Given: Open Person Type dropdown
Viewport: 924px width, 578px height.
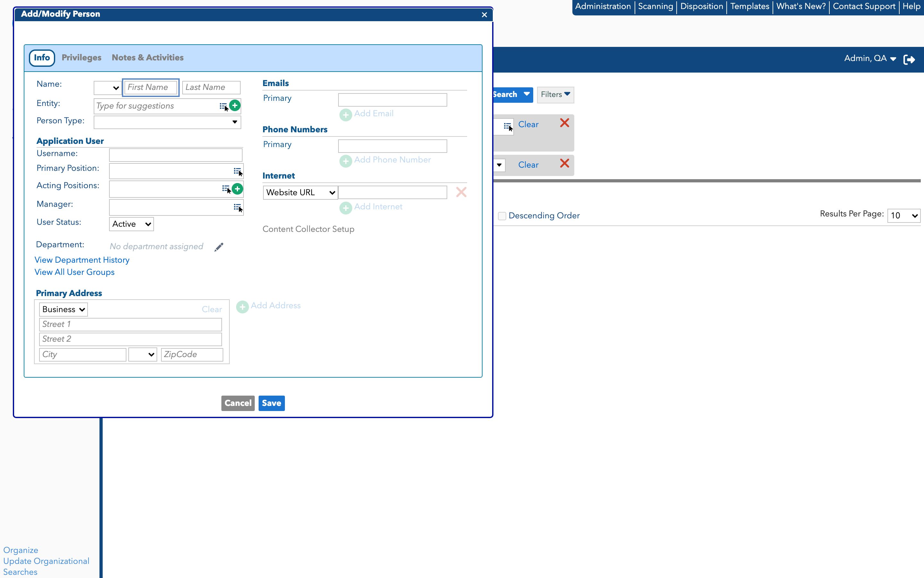Looking at the screenshot, I should (x=167, y=122).
